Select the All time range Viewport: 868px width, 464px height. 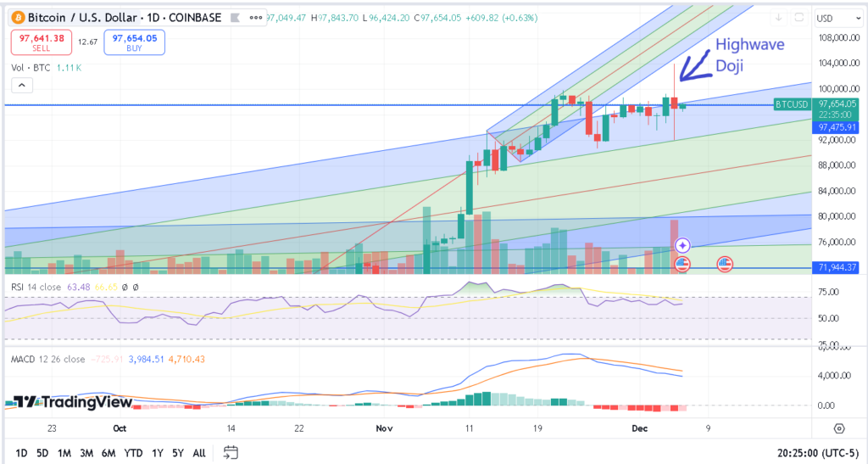point(199,453)
